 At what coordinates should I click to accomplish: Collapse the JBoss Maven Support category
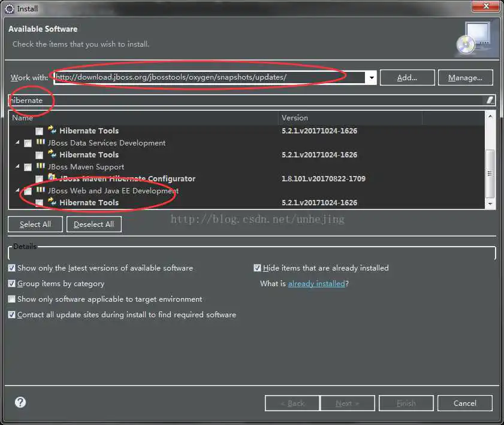[17, 166]
